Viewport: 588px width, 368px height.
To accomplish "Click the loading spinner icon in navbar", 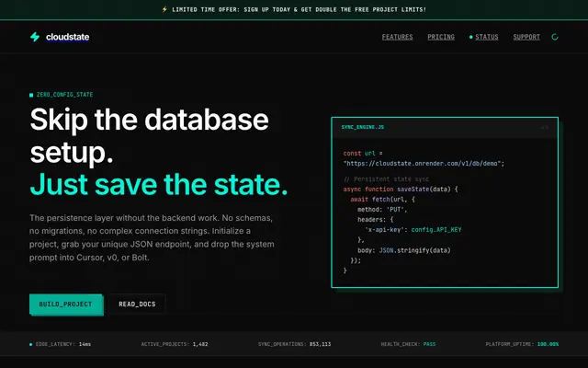I will [555, 37].
